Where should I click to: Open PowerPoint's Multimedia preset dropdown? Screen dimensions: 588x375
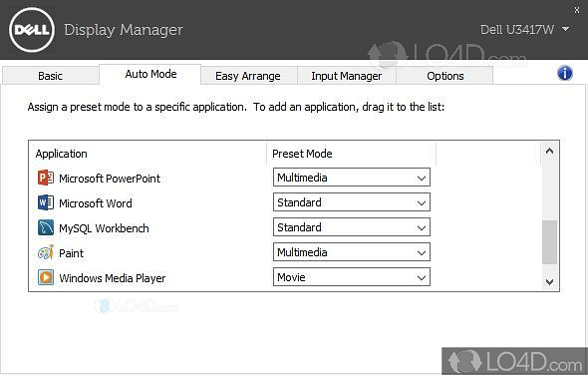[x=352, y=178]
